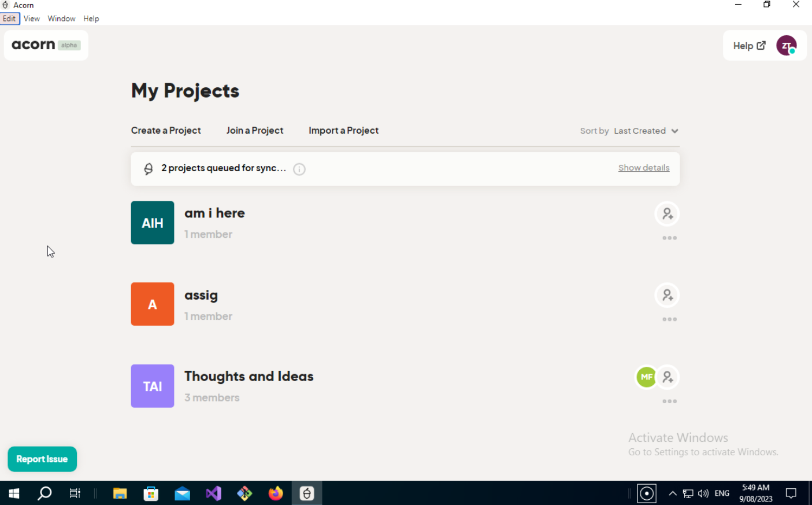Open the info tooltip beside sync message
The width and height of the screenshot is (812, 505).
point(299,169)
